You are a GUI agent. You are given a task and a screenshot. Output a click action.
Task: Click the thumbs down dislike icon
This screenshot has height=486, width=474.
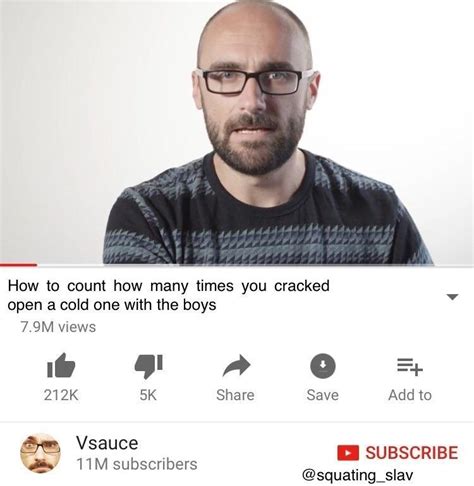coord(148,366)
